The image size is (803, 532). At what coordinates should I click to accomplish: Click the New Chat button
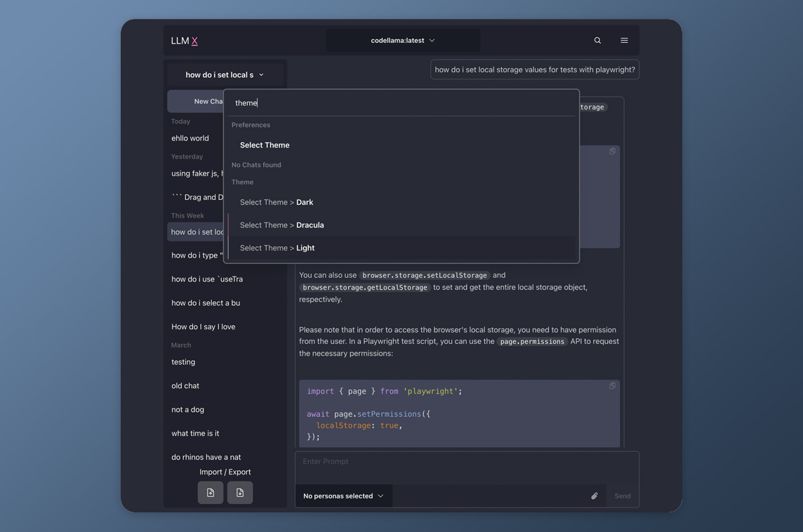[x=196, y=101]
